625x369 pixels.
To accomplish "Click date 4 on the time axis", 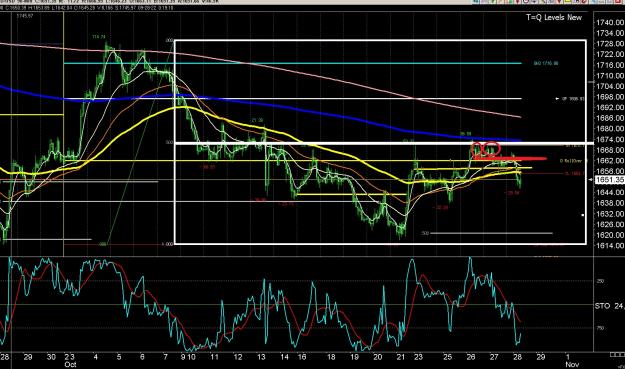I will tap(95, 357).
